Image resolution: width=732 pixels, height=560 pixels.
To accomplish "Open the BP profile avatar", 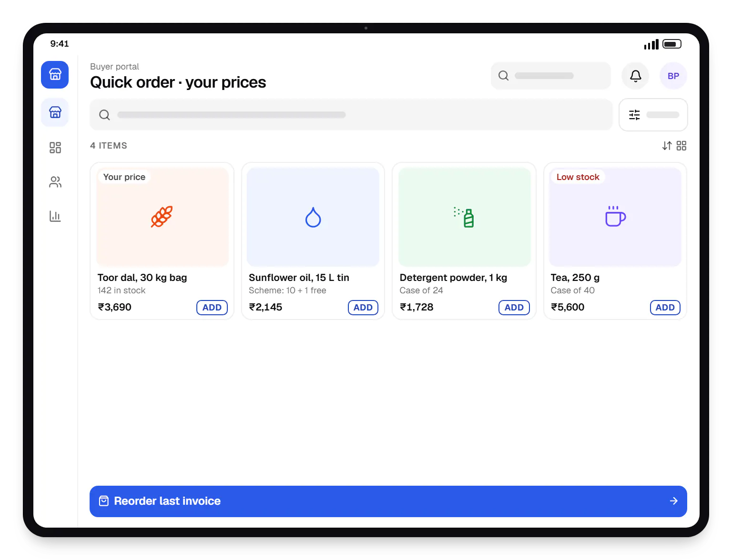I will (x=673, y=76).
